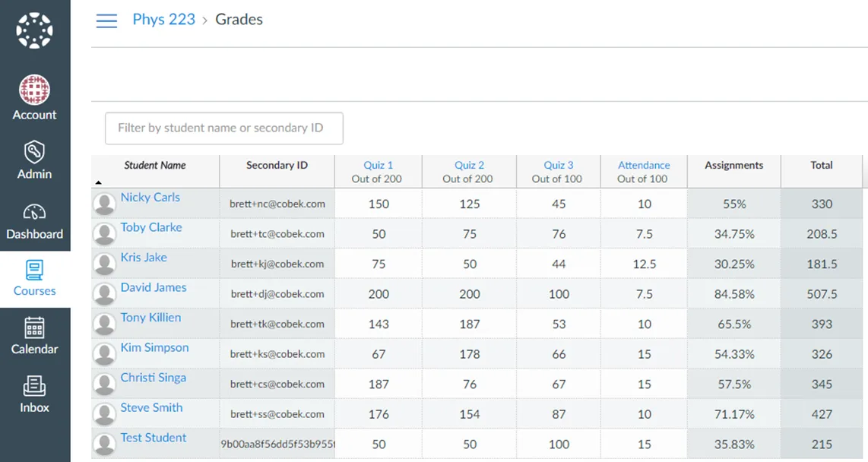Open Kris Jake student link
The image size is (868, 462).
pyautogui.click(x=144, y=258)
